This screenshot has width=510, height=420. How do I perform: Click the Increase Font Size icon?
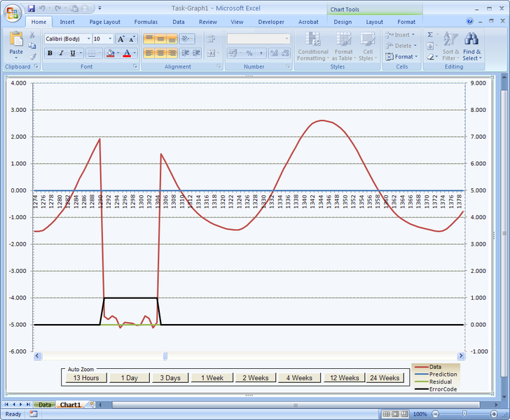coord(120,39)
